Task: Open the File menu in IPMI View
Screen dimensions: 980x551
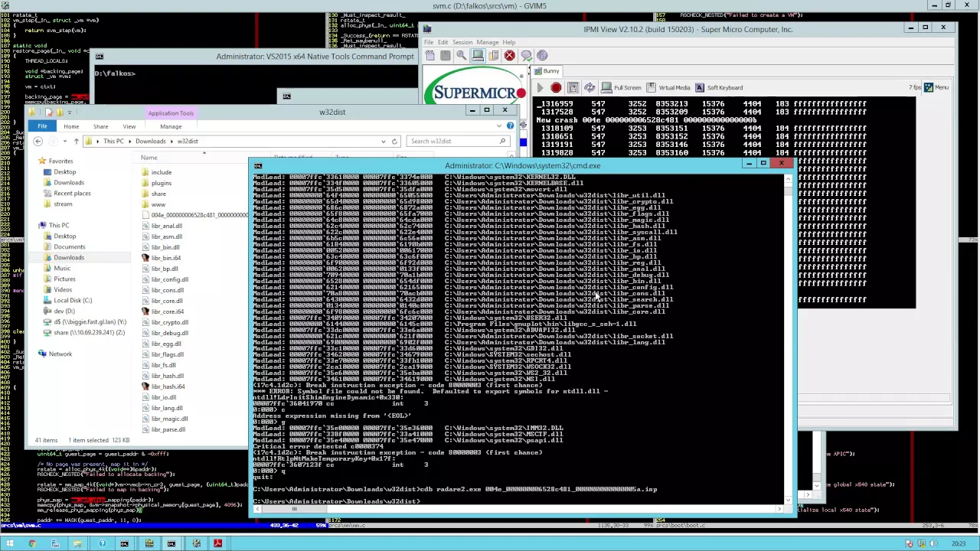Action: (x=430, y=42)
